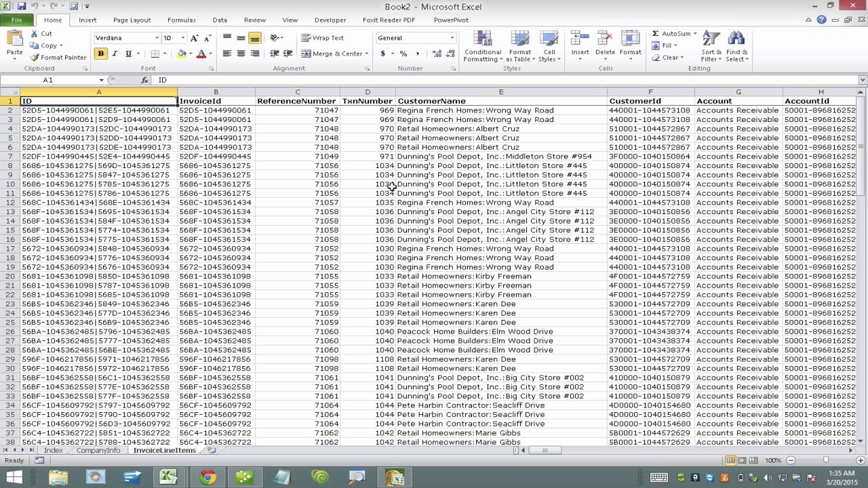The image size is (868, 488).
Task: Click the CustomerName header cell
Action: 501,101
